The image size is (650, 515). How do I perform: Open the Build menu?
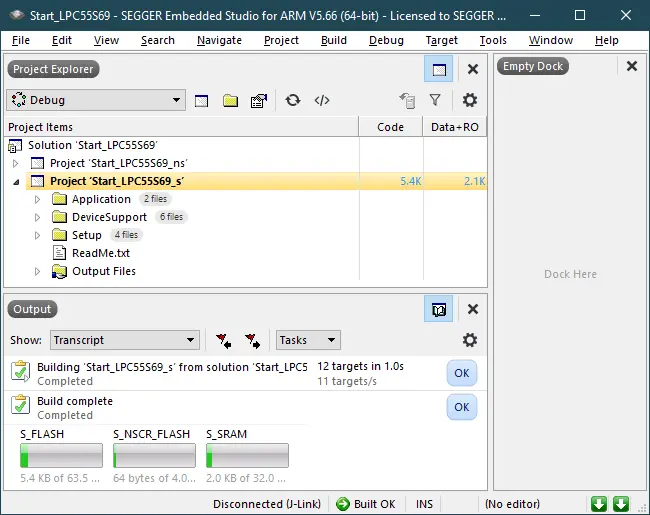pos(333,40)
